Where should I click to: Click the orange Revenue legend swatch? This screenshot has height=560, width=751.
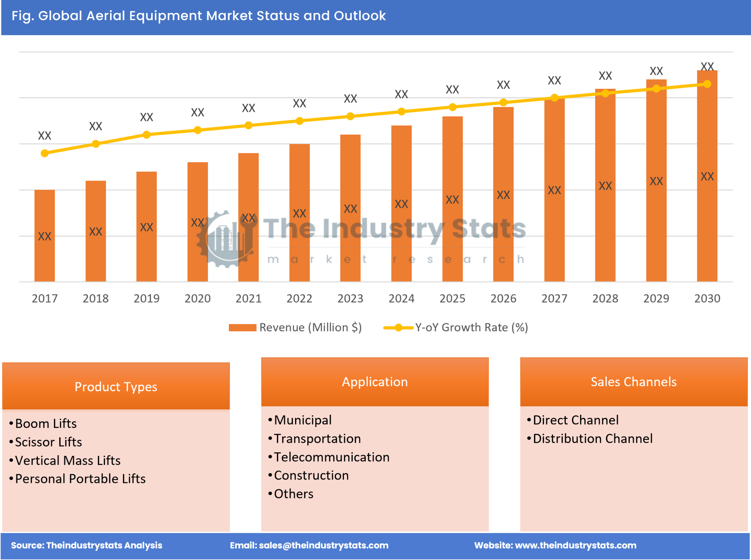[x=242, y=328]
